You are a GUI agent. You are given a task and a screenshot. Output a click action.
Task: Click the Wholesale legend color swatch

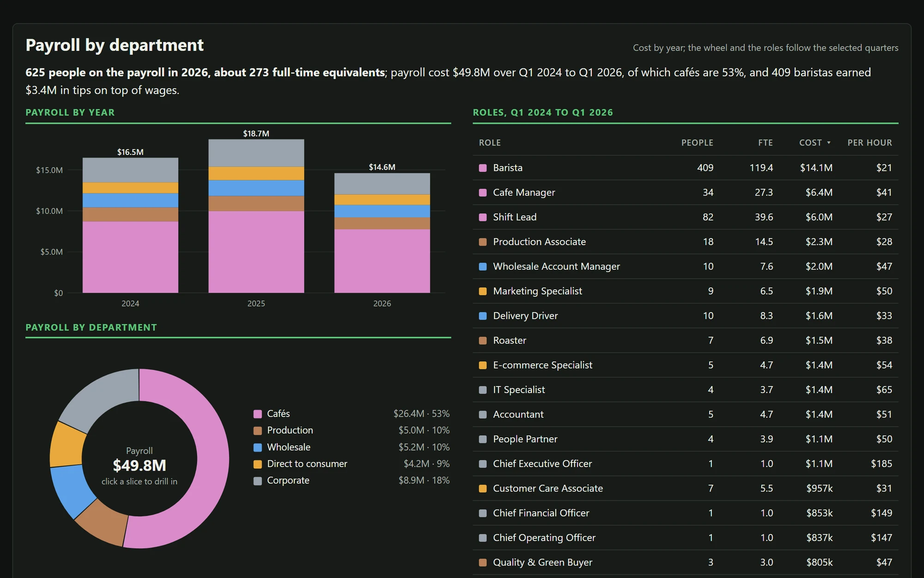coord(258,447)
